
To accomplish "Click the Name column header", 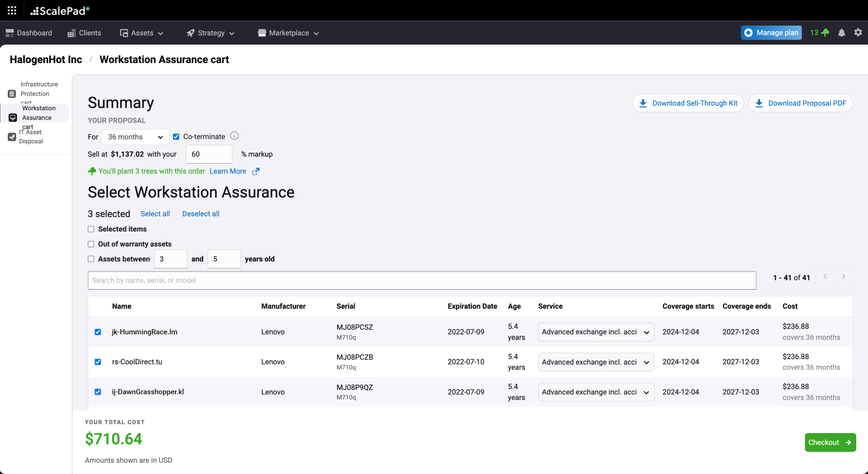I will (122, 306).
